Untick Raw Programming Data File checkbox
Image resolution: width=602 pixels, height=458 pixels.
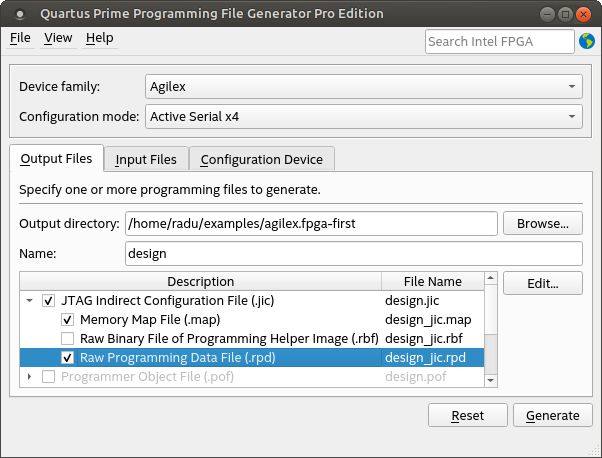click(x=68, y=357)
